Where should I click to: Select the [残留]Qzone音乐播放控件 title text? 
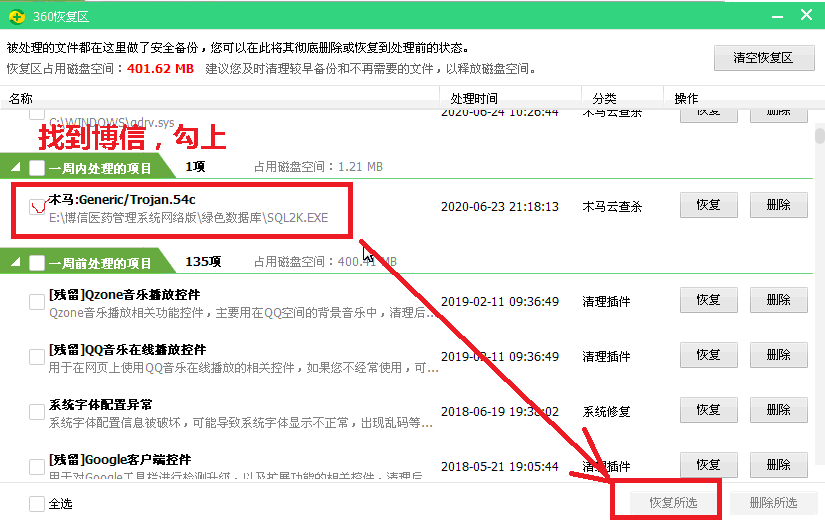point(125,295)
